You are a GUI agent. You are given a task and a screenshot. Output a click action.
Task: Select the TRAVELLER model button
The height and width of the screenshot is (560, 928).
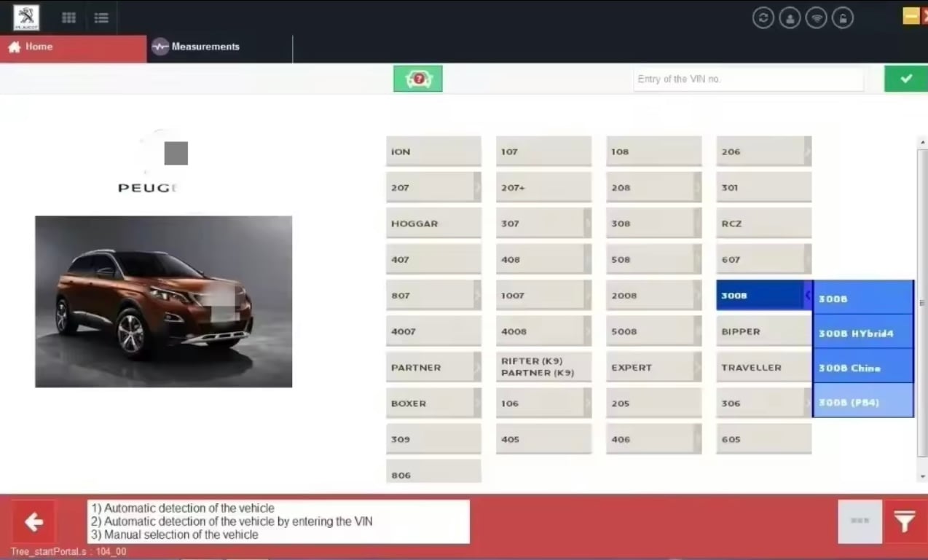(763, 367)
